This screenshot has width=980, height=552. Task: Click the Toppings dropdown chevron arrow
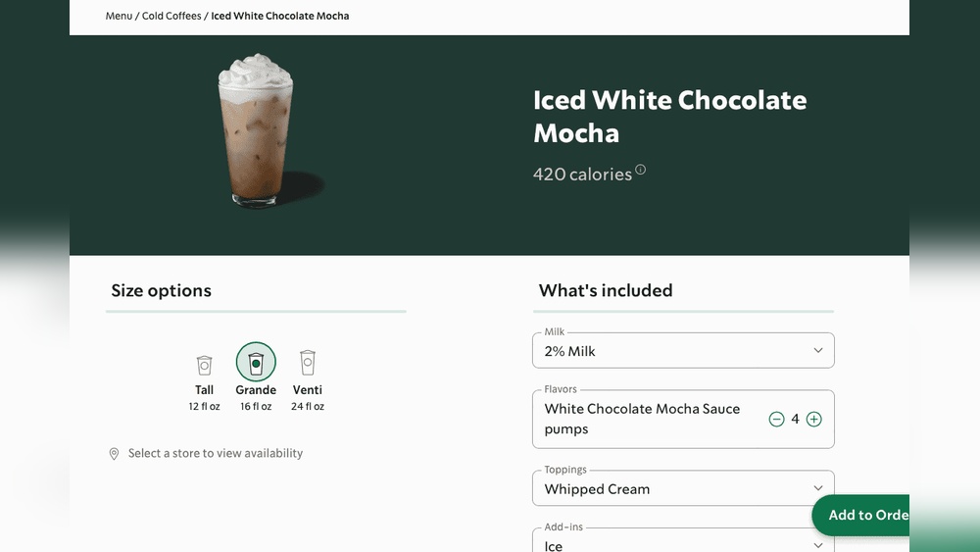pyautogui.click(x=818, y=488)
